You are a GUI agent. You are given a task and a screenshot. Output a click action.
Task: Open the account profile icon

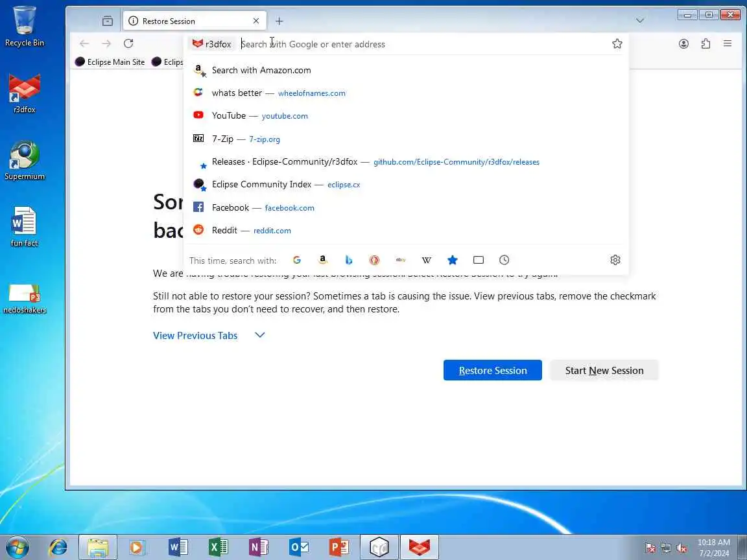tap(683, 44)
